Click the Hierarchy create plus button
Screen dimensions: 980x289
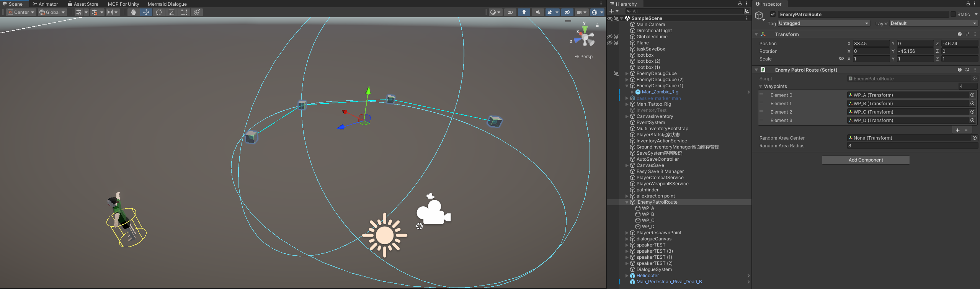[x=612, y=11]
